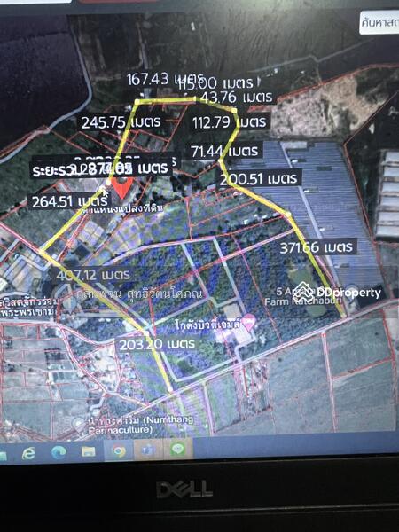This screenshot has width=399, height=532.
Task: Click the 371.66 เมตร distance label
Action: coord(316,246)
